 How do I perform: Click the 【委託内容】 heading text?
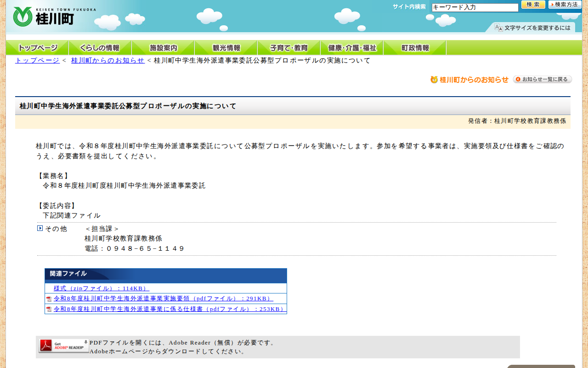click(57, 206)
